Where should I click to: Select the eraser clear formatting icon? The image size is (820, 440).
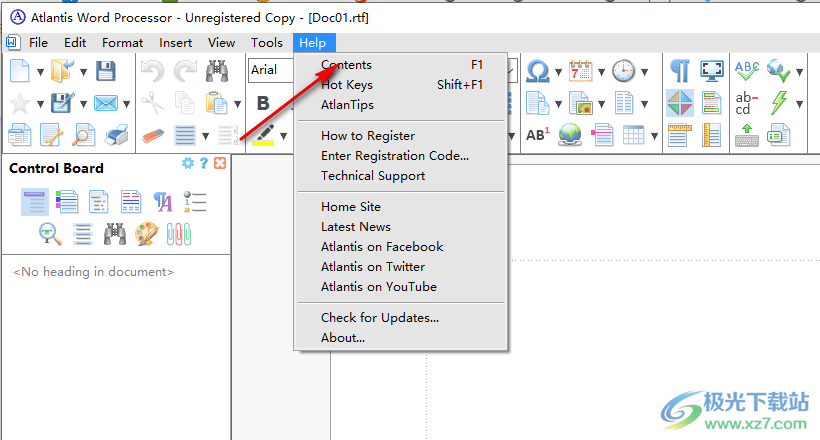pos(153,134)
